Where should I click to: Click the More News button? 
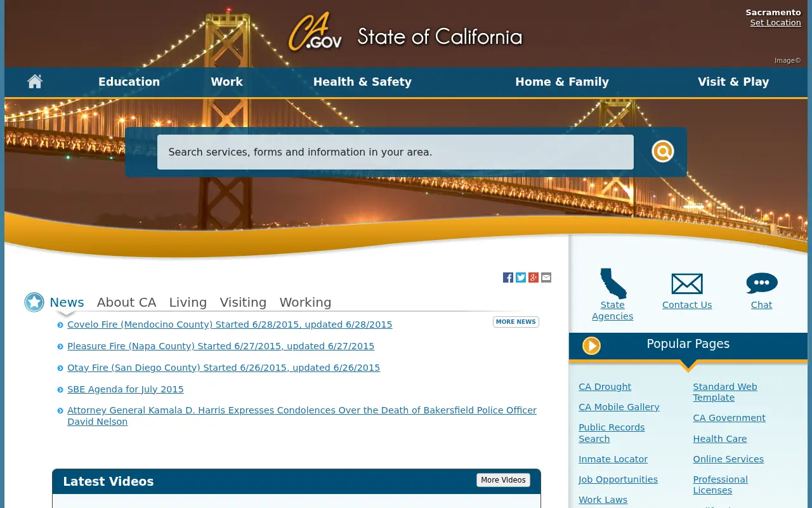coord(516,322)
